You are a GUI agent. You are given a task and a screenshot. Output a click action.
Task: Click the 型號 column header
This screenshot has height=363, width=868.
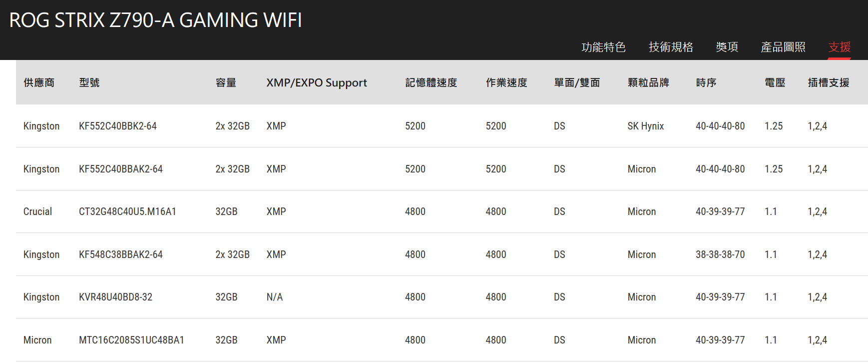[x=89, y=82]
